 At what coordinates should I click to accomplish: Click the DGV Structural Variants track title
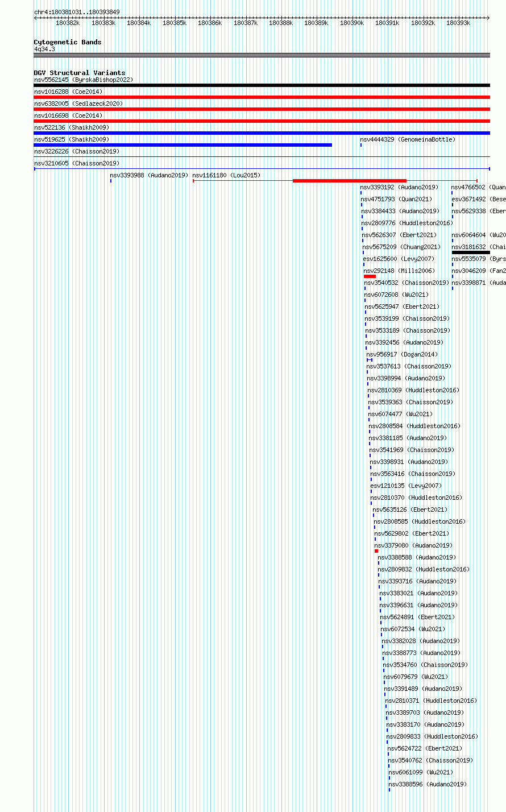pyautogui.click(x=80, y=73)
